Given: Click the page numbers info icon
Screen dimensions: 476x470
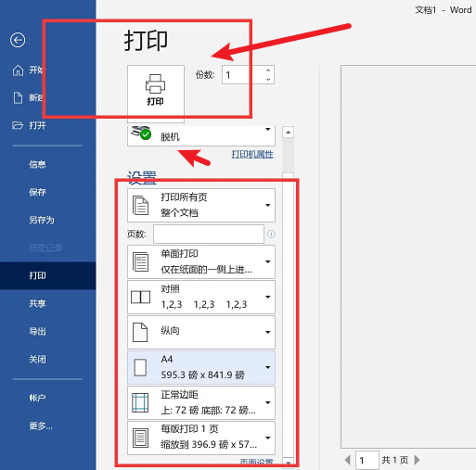Looking at the screenshot, I should coord(271,234).
